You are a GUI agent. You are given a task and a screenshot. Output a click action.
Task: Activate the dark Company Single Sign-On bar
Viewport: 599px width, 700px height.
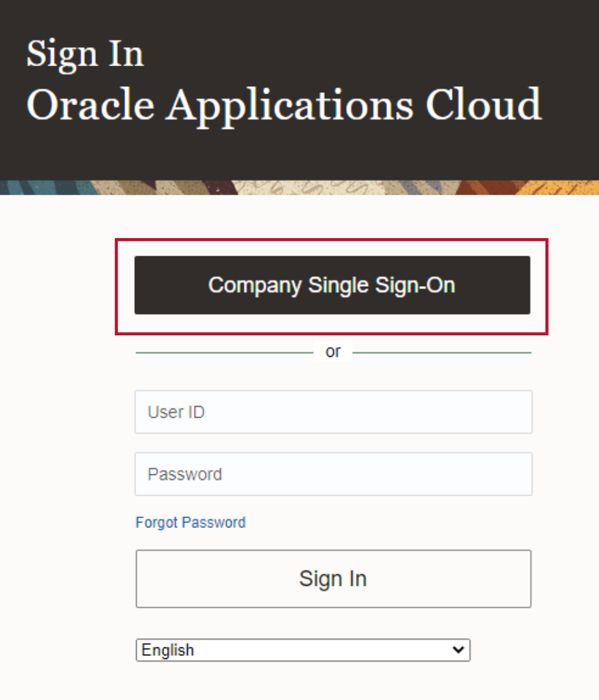tap(331, 285)
